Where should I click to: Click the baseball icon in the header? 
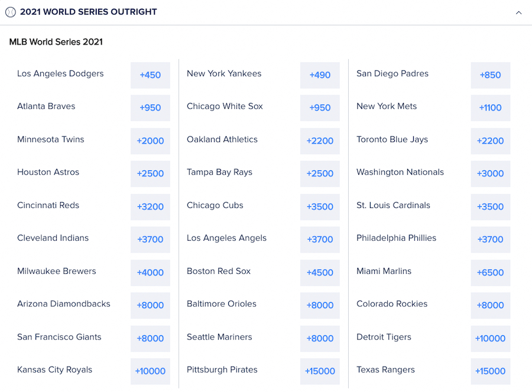[x=11, y=12]
